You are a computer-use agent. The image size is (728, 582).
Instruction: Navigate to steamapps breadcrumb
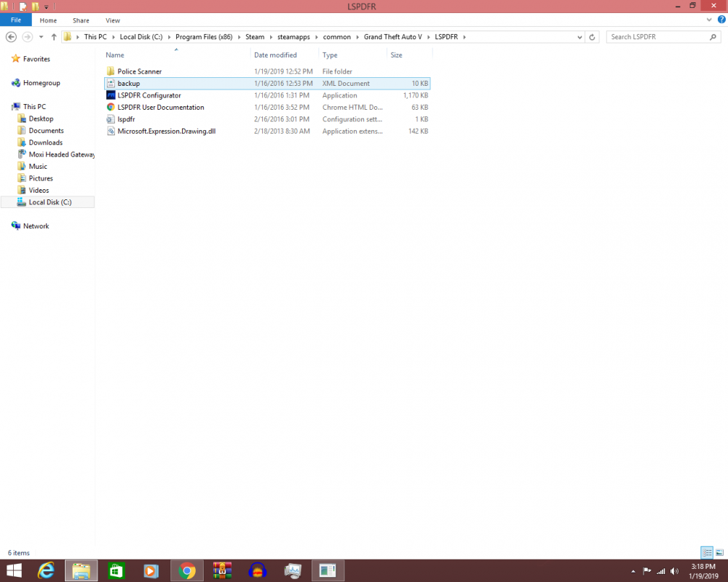[x=293, y=37]
